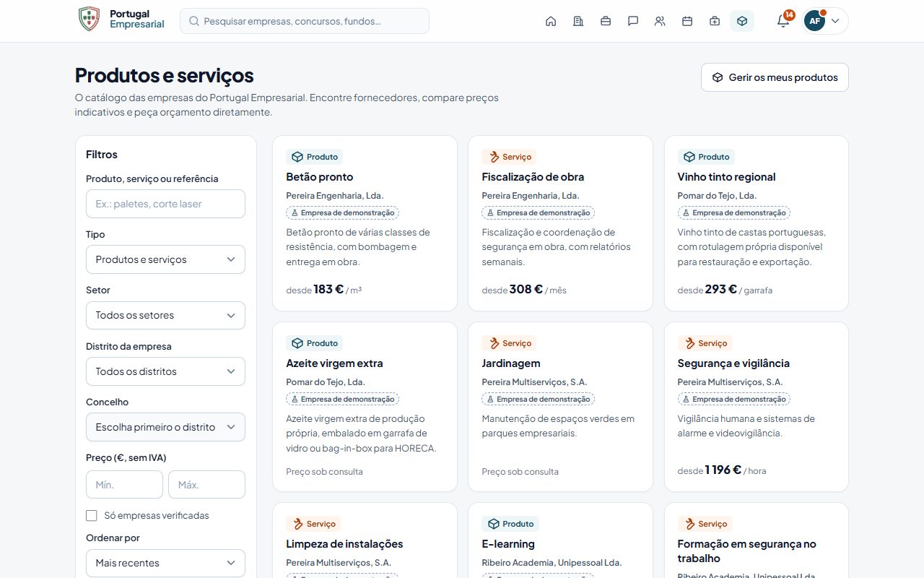Click the Produto badge on Vinho tinto regional

click(x=706, y=157)
